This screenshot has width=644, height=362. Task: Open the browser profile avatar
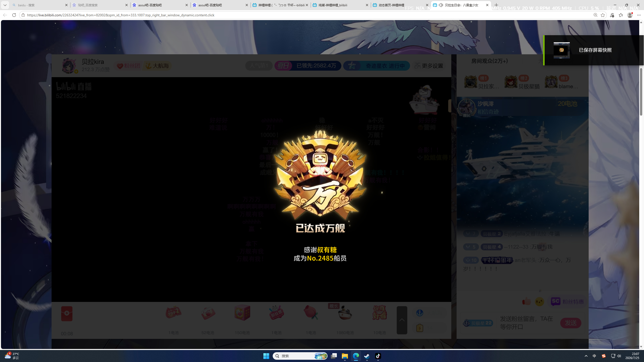pos(630,15)
